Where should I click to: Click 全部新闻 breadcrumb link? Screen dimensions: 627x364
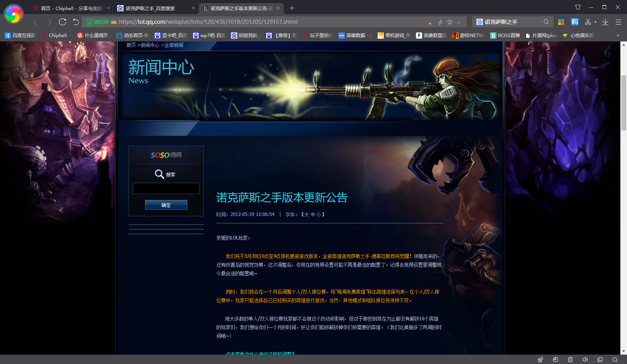(174, 45)
